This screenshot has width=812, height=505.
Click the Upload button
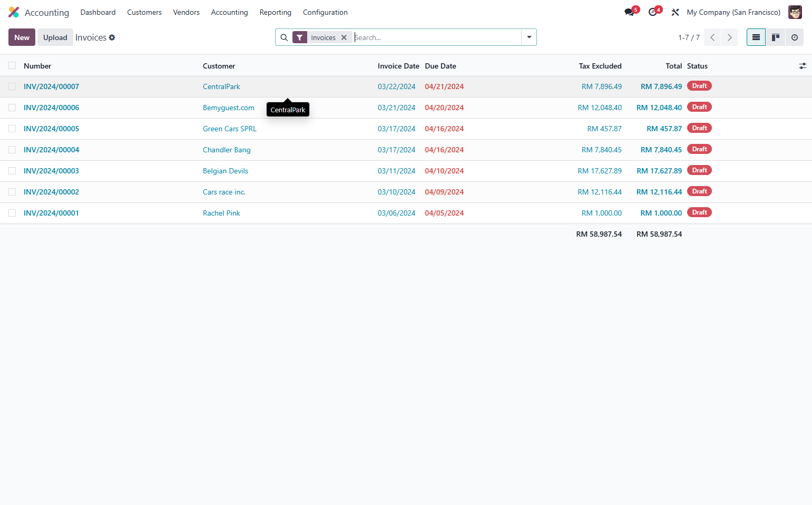pos(55,37)
